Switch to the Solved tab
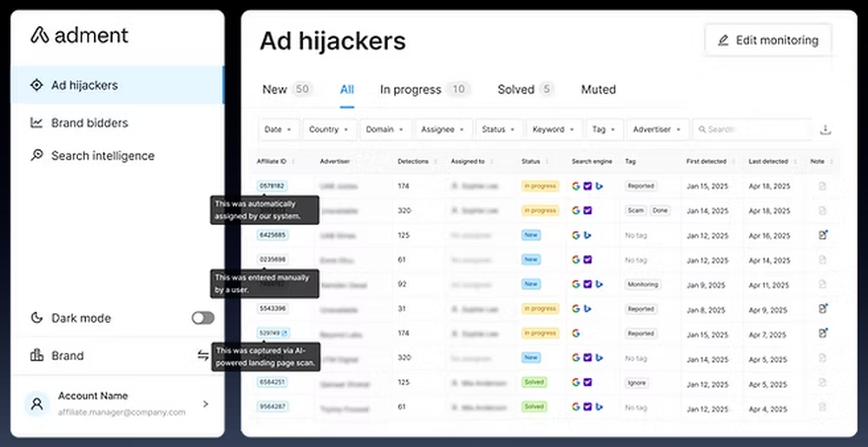This screenshot has width=868, height=447. (525, 89)
